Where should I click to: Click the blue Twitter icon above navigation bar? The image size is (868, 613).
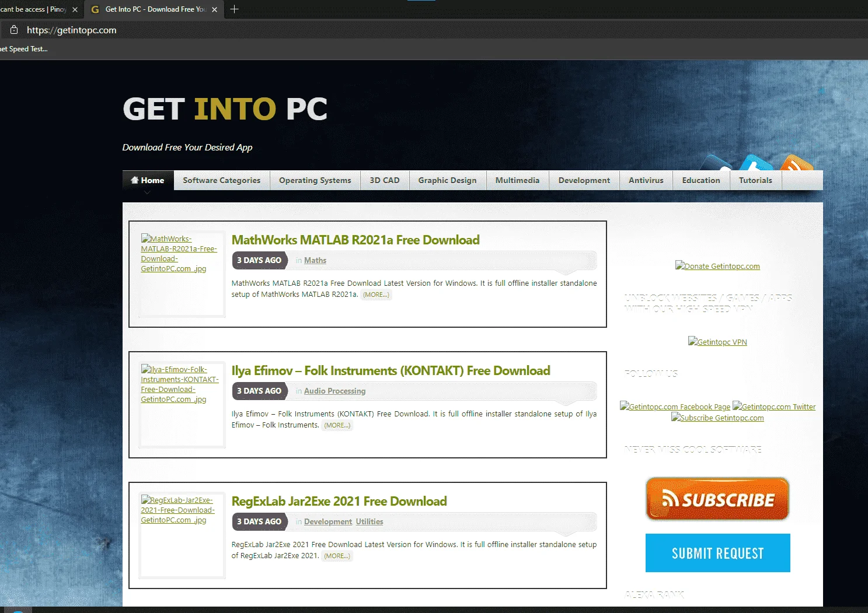tap(757, 163)
